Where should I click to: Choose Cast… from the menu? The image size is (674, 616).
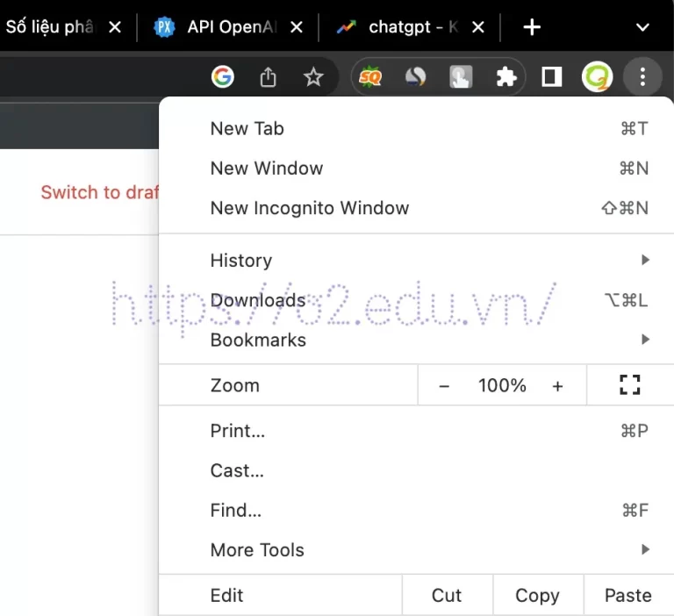416,470
